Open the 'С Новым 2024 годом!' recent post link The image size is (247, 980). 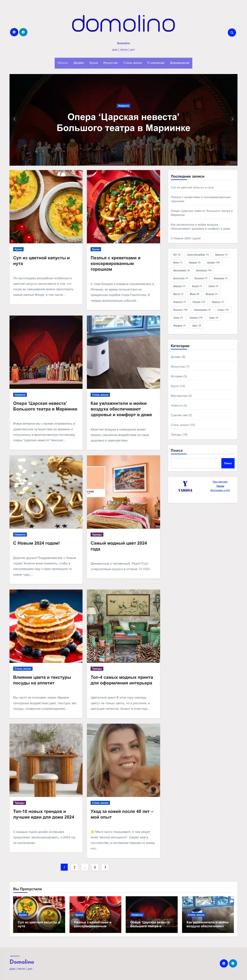coord(186,238)
